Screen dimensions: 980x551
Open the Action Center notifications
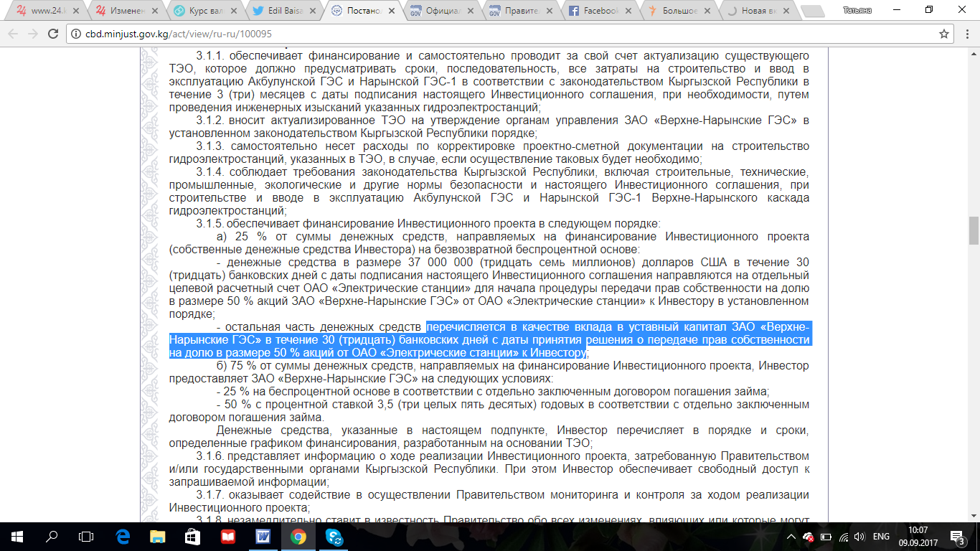[x=958, y=537]
